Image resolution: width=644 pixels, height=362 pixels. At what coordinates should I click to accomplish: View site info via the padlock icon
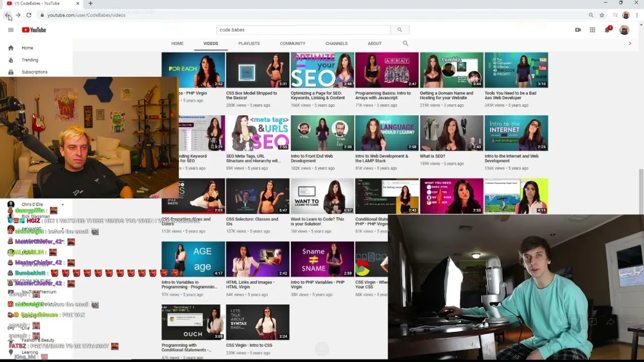click(42, 16)
